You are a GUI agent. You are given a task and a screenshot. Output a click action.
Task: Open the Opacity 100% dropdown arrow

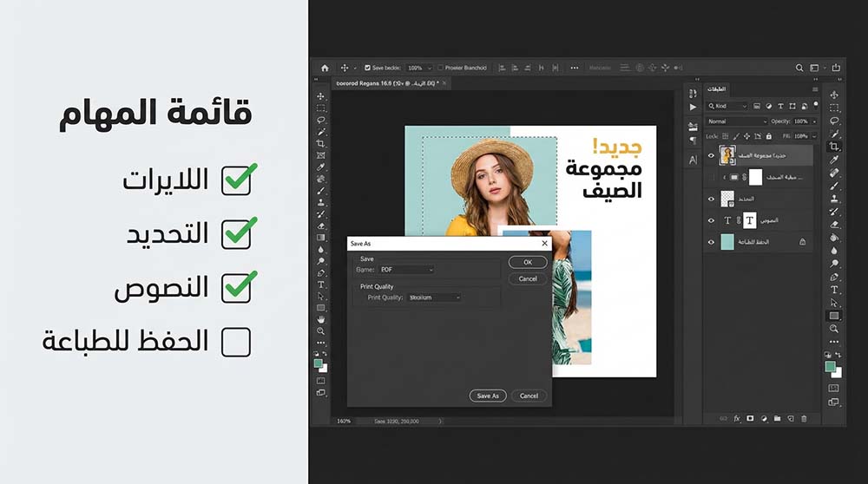(814, 121)
